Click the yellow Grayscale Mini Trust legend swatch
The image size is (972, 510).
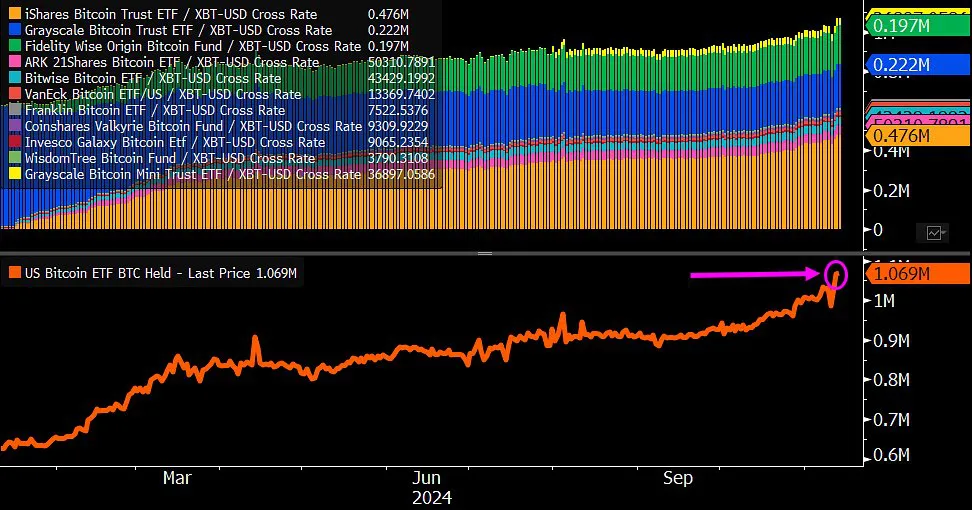coord(14,174)
